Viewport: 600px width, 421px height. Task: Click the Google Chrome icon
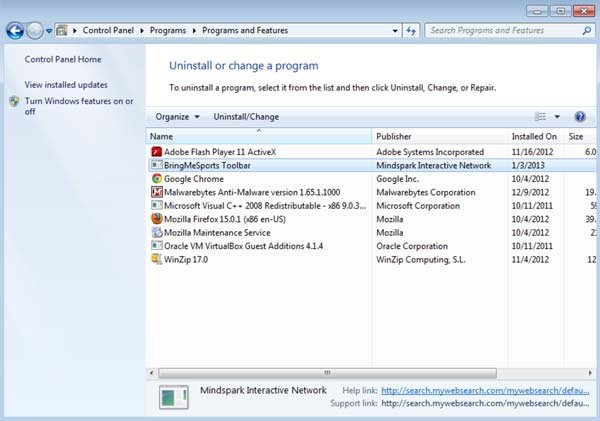(157, 178)
